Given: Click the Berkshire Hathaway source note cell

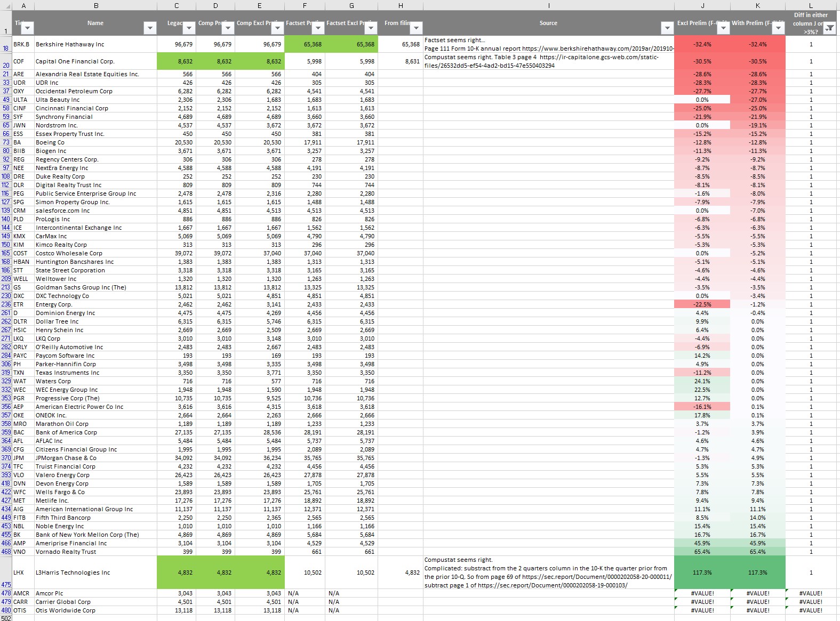Looking at the screenshot, I should [x=549, y=44].
